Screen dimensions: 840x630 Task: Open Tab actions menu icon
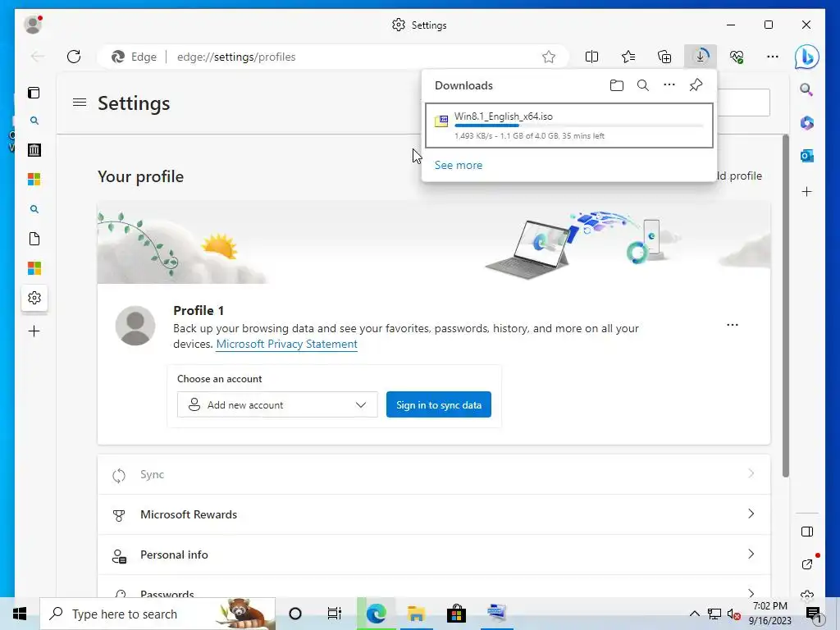click(x=34, y=93)
